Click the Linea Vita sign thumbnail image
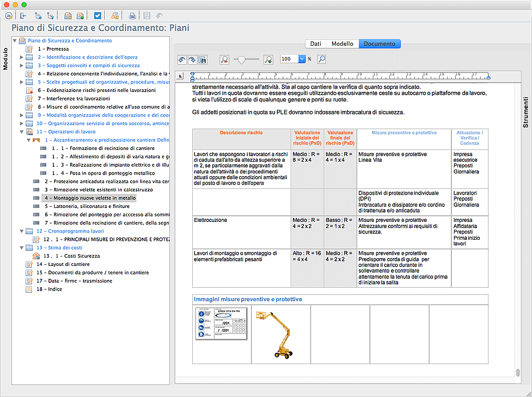The image size is (532, 397). [x=221, y=323]
